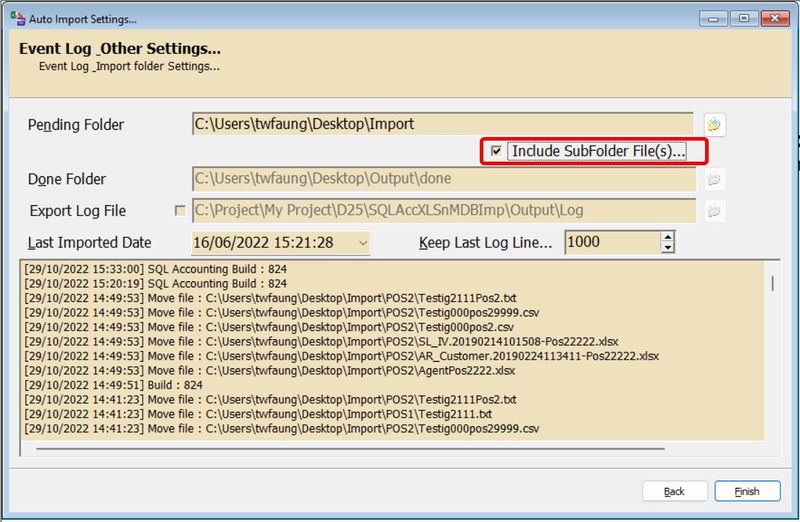Click the Last Imported Date text value
800x522 pixels.
[x=265, y=243]
